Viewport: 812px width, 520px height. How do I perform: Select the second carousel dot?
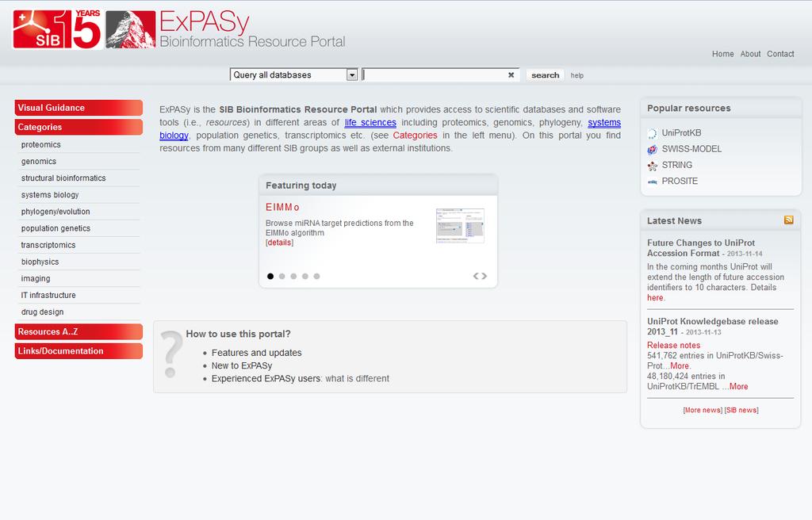pos(282,276)
